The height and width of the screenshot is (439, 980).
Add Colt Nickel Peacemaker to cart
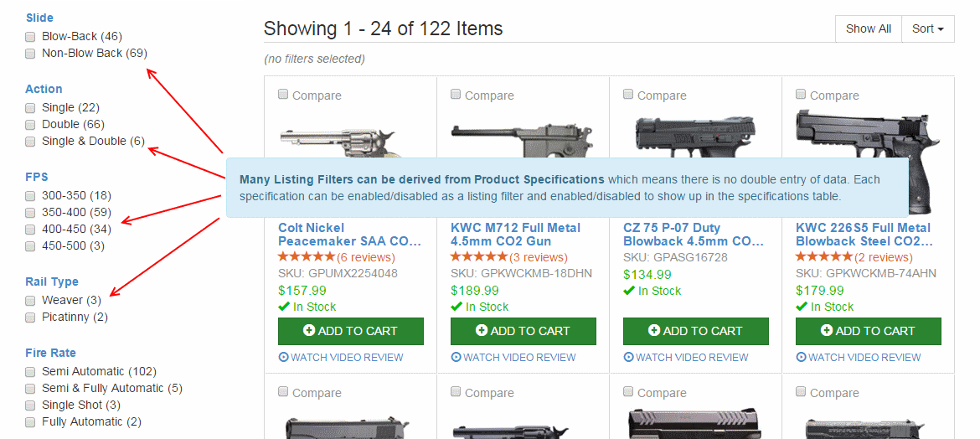pos(351,331)
